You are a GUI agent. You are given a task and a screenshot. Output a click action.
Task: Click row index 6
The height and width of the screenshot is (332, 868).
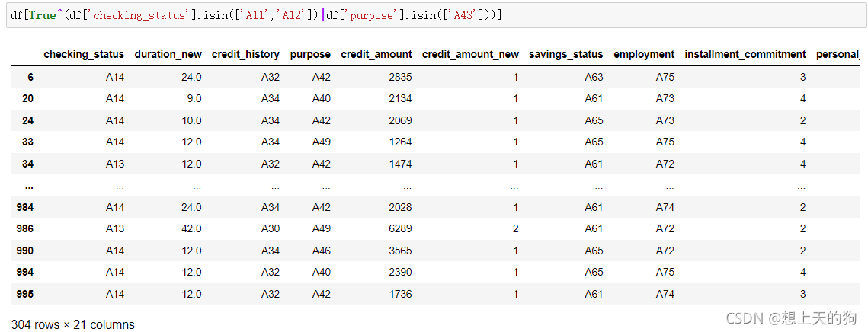pos(30,78)
